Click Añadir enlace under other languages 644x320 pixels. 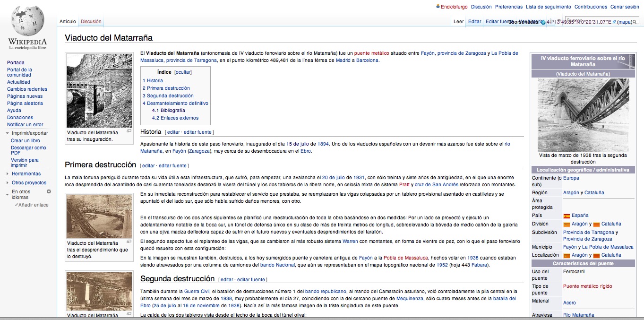click(34, 205)
